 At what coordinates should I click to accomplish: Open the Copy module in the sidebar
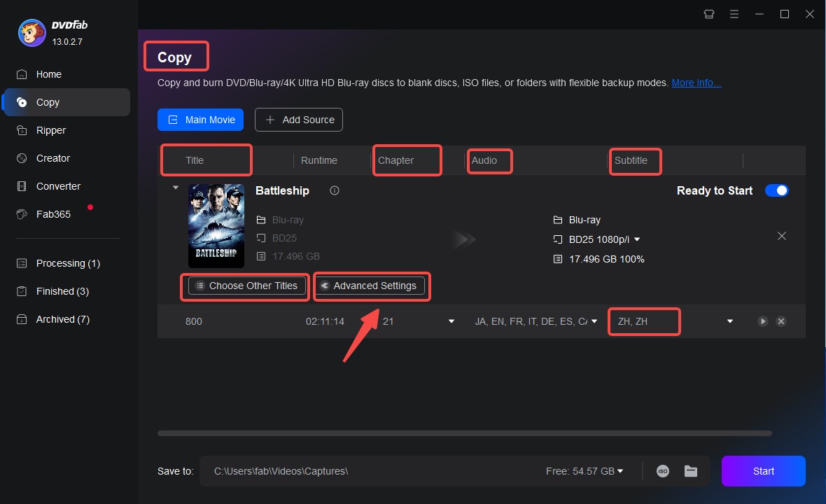coord(47,102)
